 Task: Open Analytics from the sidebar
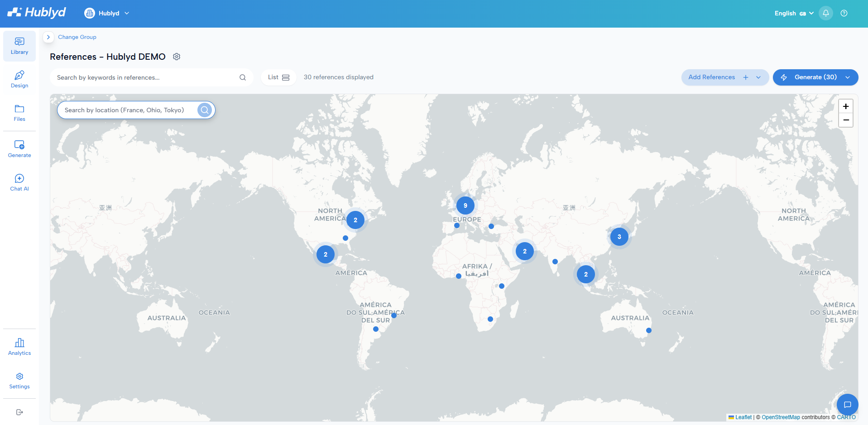(19, 347)
